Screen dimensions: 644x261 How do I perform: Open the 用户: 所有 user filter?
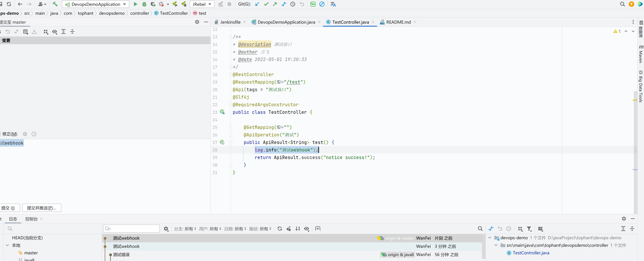[x=210, y=229]
